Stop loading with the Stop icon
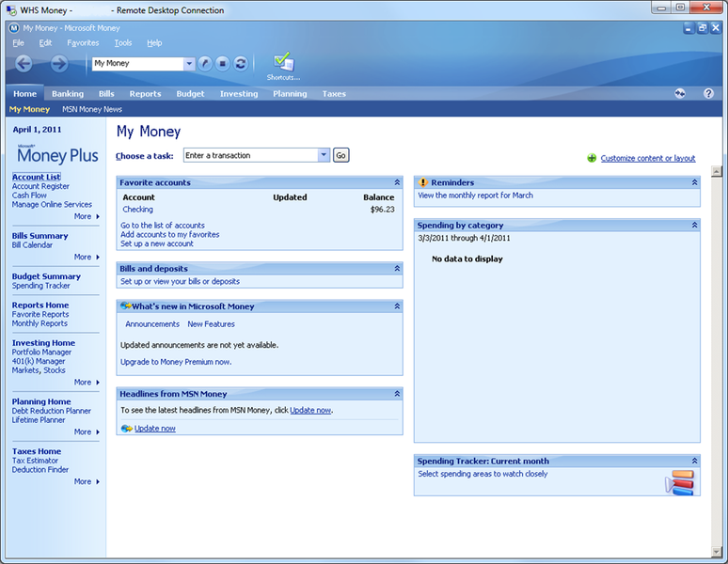728x564 pixels. click(222, 64)
